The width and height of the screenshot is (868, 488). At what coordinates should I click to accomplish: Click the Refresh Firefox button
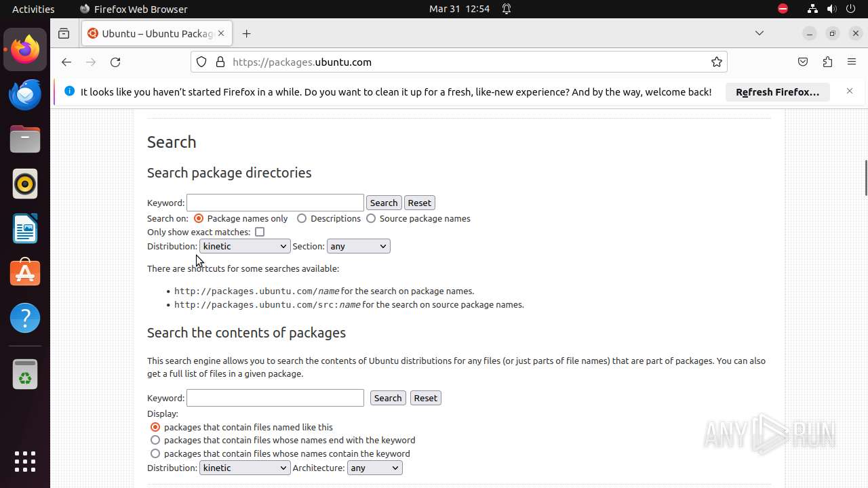(778, 91)
